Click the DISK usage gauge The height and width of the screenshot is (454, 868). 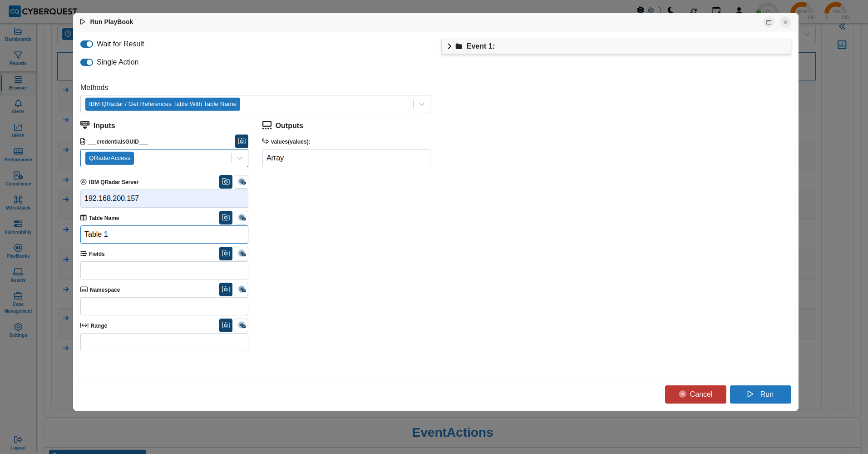(836, 11)
